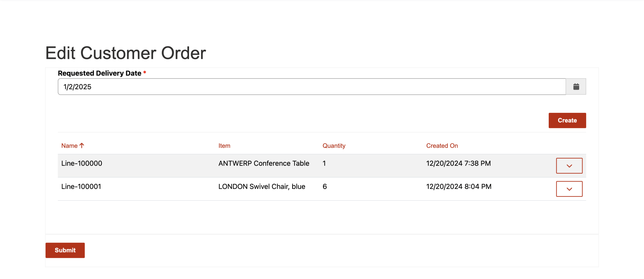Screen dimensions: 644x279
Task: Sort by the Item column header
Action: tap(224, 146)
